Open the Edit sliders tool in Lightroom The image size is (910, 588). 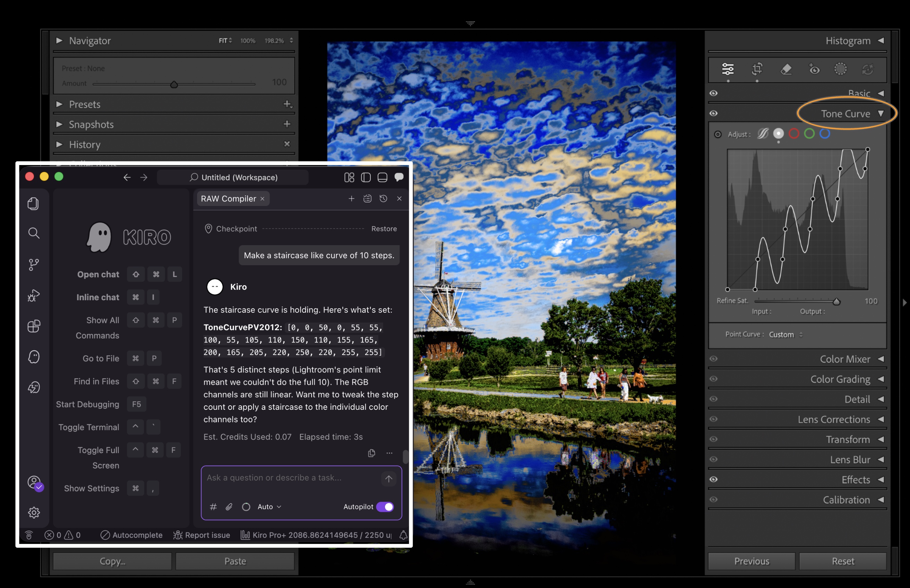coord(728,69)
